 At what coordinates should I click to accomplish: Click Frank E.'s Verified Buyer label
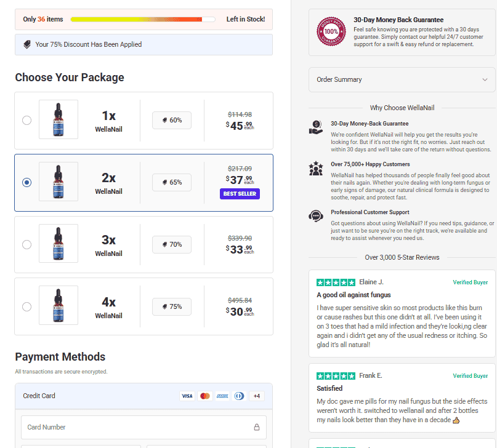point(470,376)
